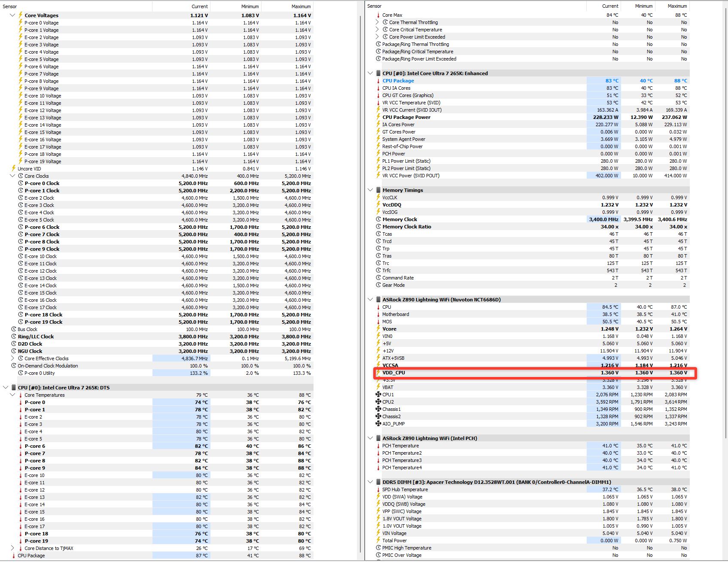This screenshot has width=728, height=562.
Task: Click the clock icon next to NGU Clock
Action: tap(13, 351)
